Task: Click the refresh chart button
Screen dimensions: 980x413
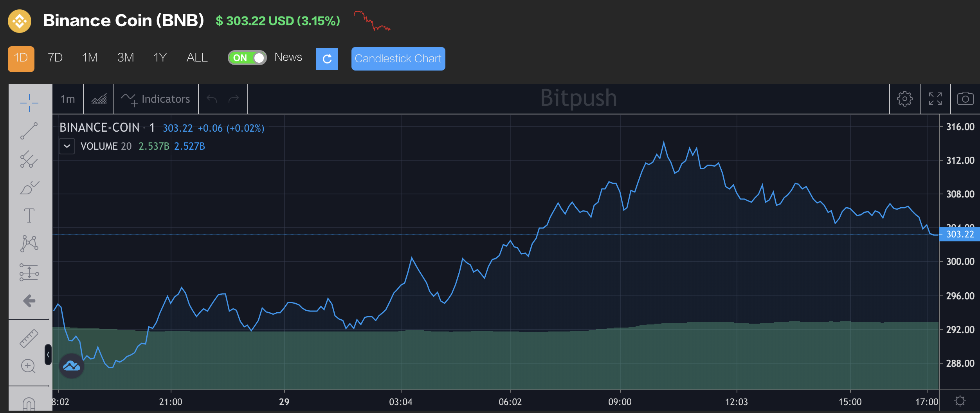Action: [x=327, y=59]
